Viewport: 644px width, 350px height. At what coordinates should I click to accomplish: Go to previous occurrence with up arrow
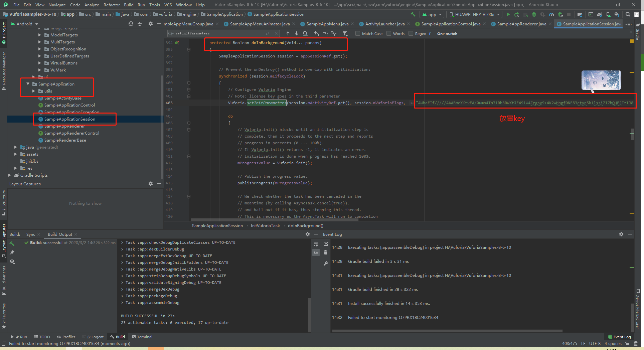pos(288,33)
